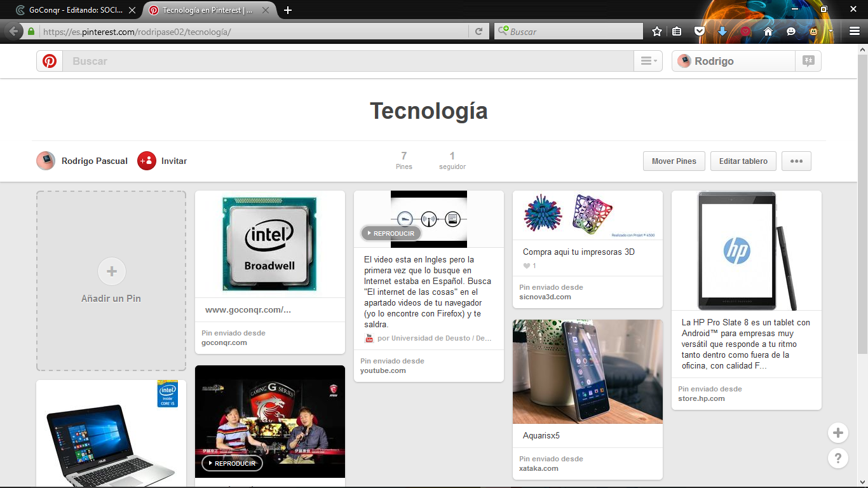Open Rodrigo profile button in header
This screenshot has width=868, height=488.
click(733, 61)
